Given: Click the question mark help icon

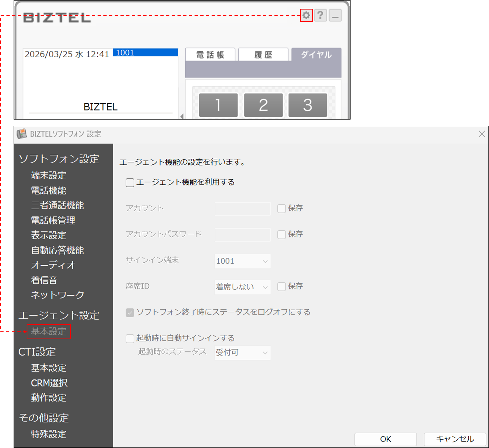Looking at the screenshot, I should pyautogui.click(x=320, y=15).
